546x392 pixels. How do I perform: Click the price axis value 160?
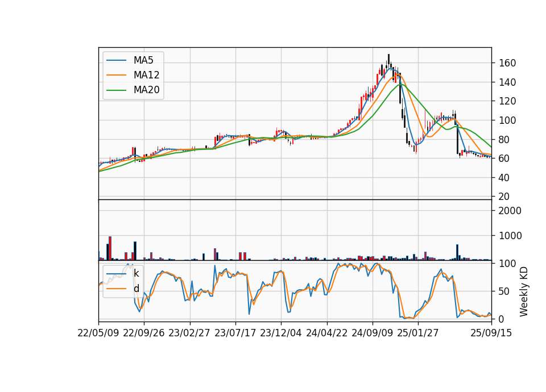click(507, 63)
